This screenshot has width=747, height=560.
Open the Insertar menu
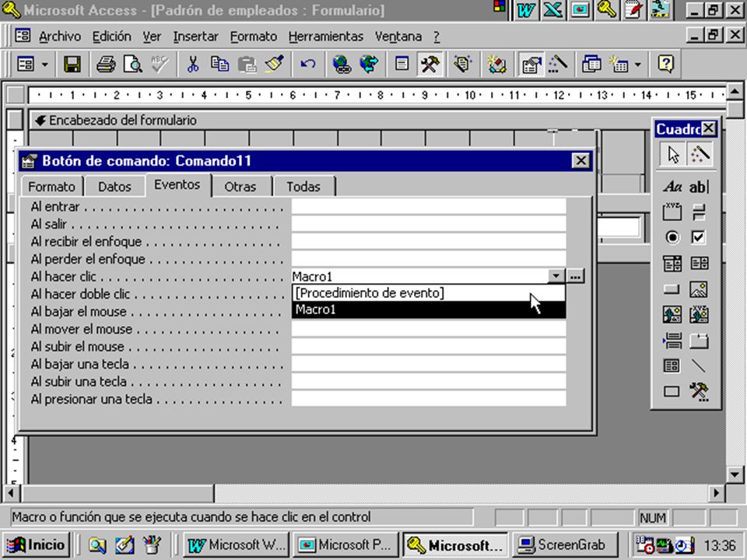point(195,37)
